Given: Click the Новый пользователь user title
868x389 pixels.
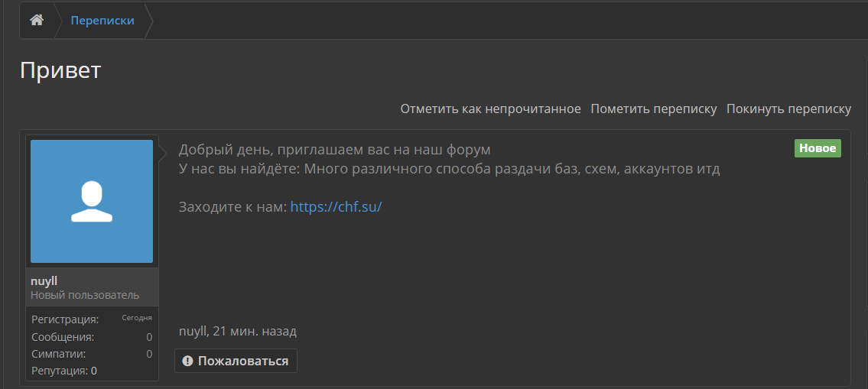Looking at the screenshot, I should click(85, 295).
